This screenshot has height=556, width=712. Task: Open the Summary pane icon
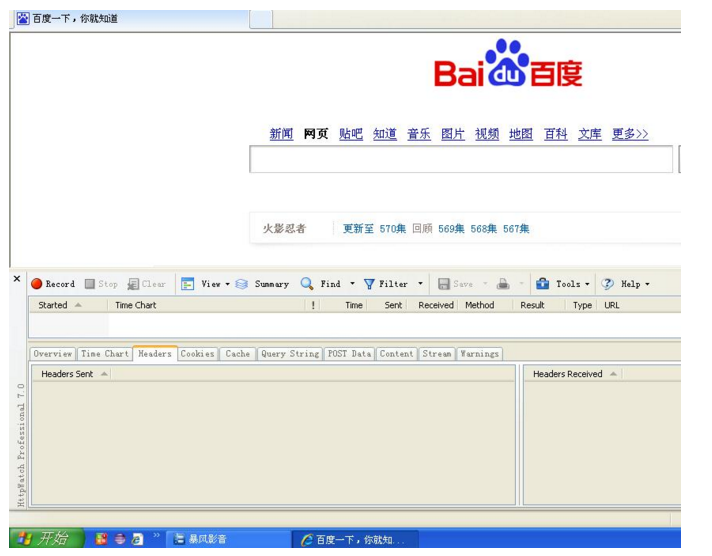point(242,284)
